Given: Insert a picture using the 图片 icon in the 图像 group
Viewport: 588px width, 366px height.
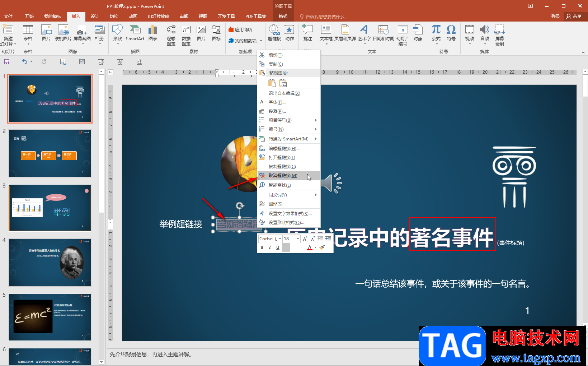Looking at the screenshot, I should click(x=46, y=33).
